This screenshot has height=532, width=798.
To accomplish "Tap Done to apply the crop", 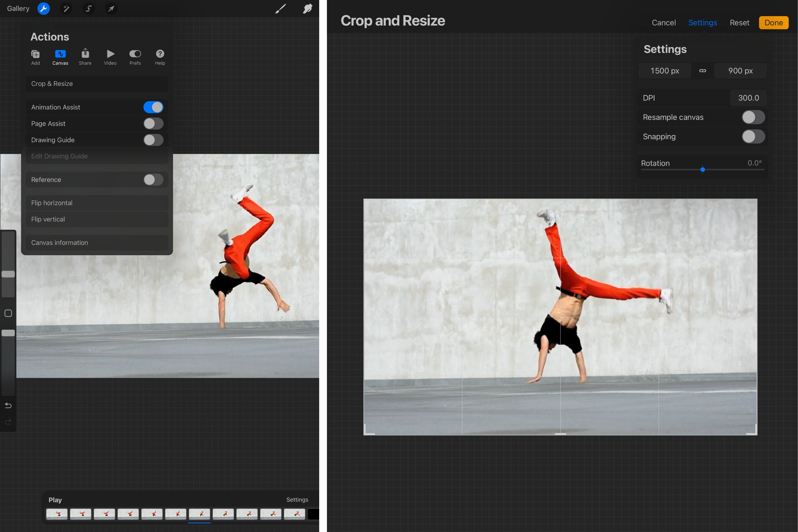I will point(774,22).
